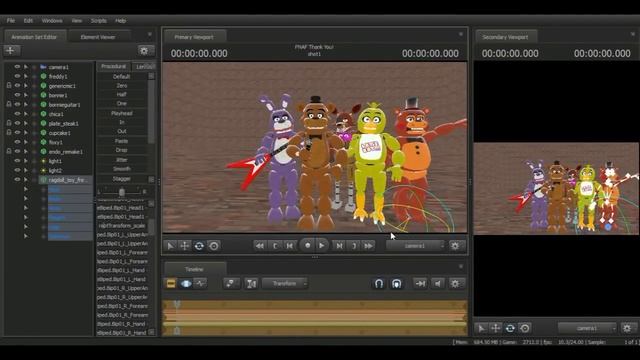Choose the select tool in primary viewport
Image resolution: width=640 pixels, height=360 pixels.
[170, 246]
